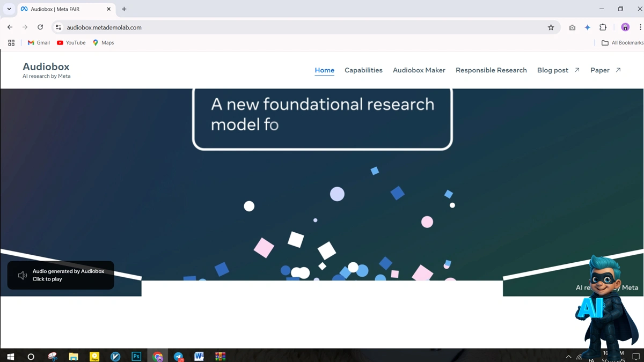Open WinRAR from the taskbar
This screenshot has width=644, height=362.
point(220,357)
